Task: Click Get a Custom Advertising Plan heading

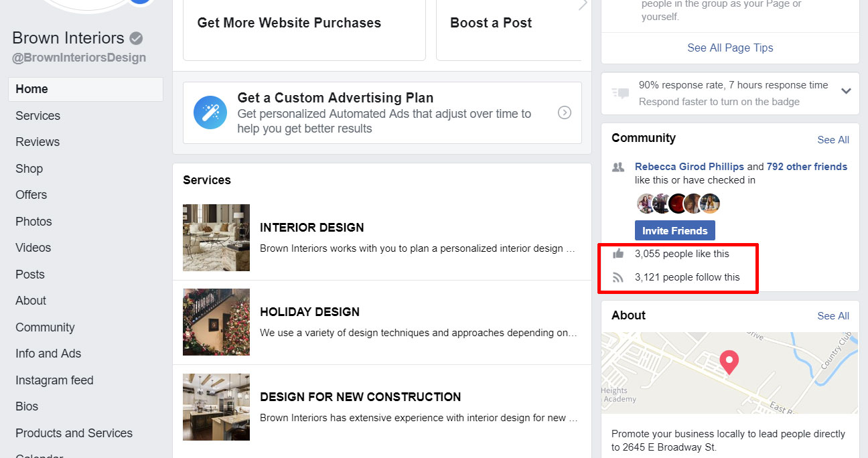Action: [336, 98]
